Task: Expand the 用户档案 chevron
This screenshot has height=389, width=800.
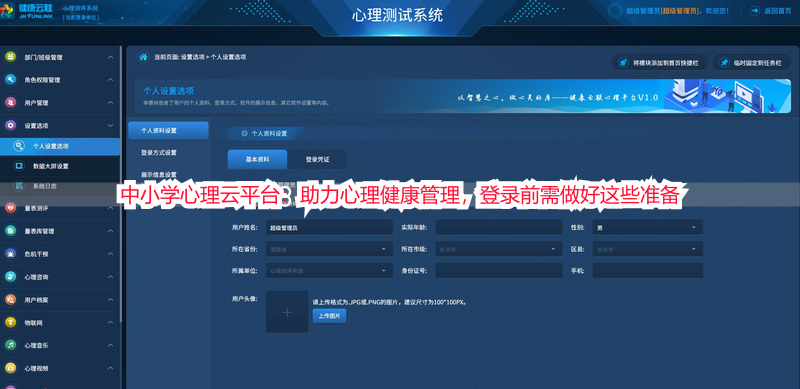Action: tap(110, 300)
